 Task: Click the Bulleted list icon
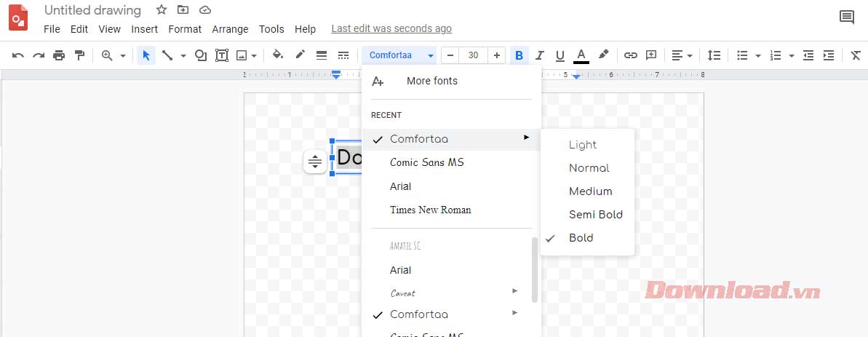point(742,55)
